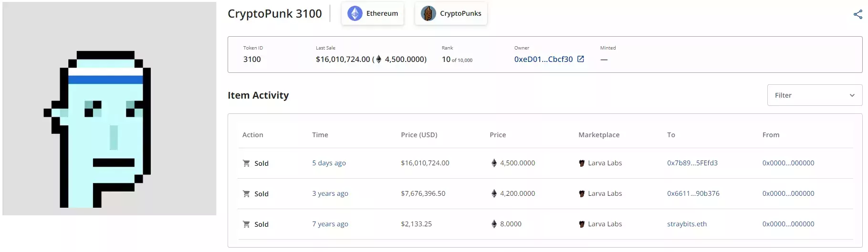The width and height of the screenshot is (868, 252).
Task: Click the CryptoPunks collection button
Action: [x=451, y=13]
